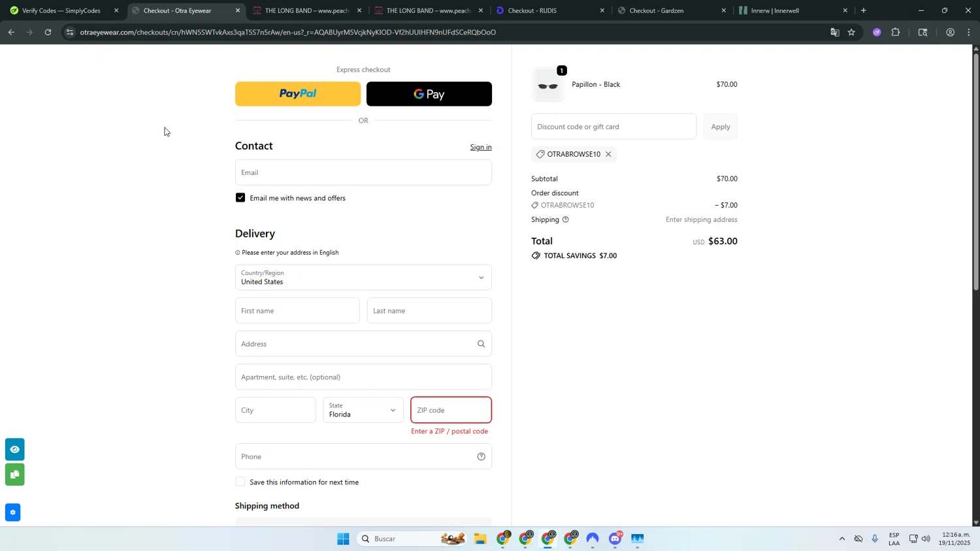
Task: Open a new browser tab
Action: (864, 10)
